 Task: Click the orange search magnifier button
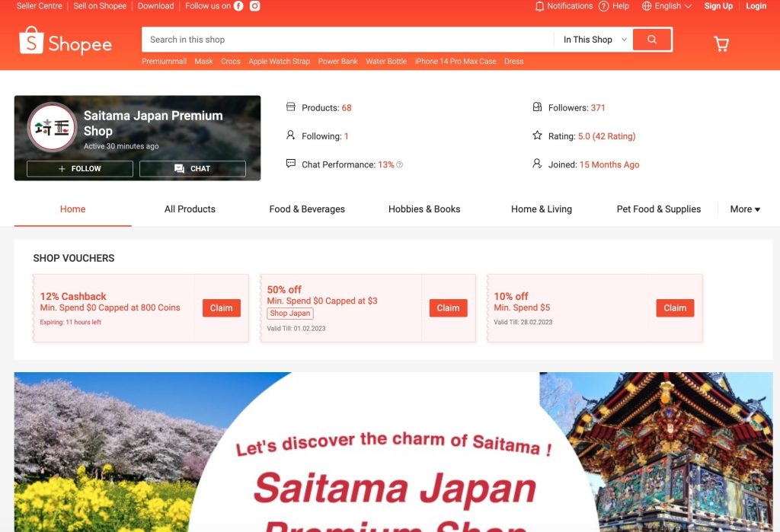[x=652, y=40]
